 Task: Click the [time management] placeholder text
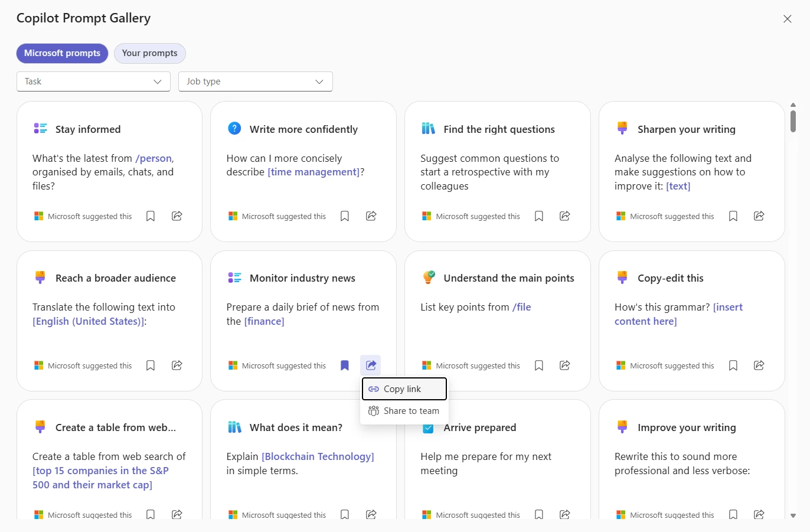coord(313,172)
